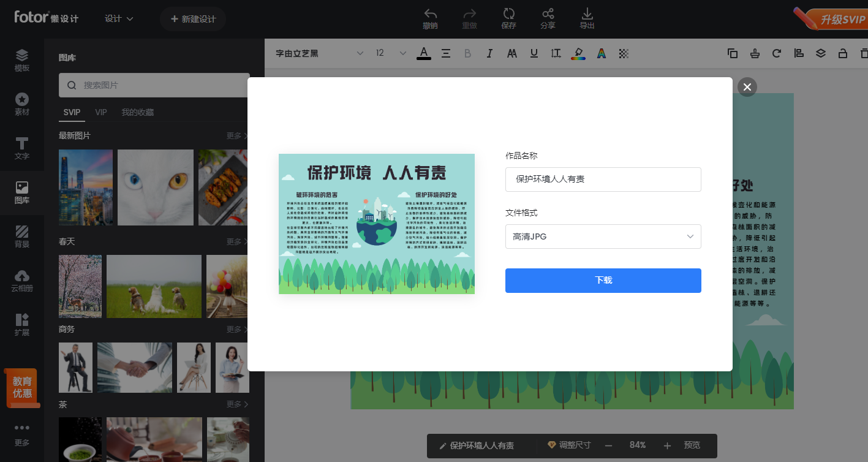
Task: Click the 重做 redo icon
Action: point(470,18)
